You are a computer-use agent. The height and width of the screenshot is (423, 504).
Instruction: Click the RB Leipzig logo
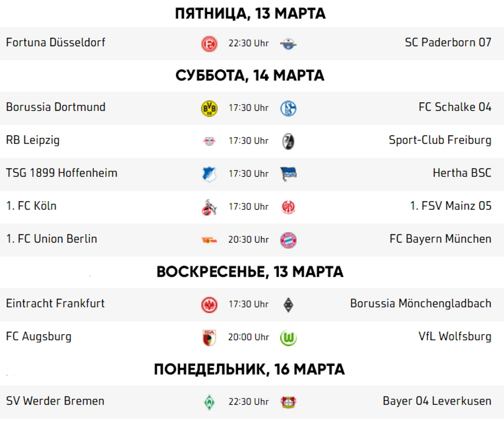click(209, 141)
